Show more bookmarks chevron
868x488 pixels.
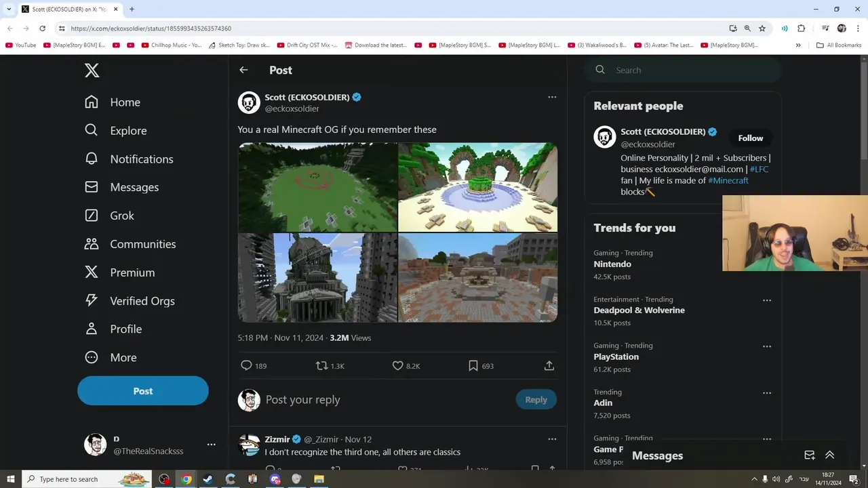798,45
